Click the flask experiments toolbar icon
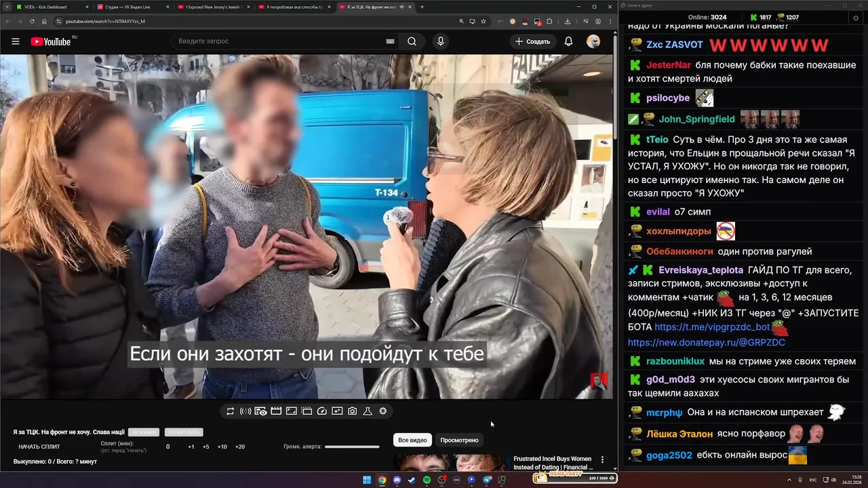Image resolution: width=868 pixels, height=488 pixels. [x=368, y=411]
